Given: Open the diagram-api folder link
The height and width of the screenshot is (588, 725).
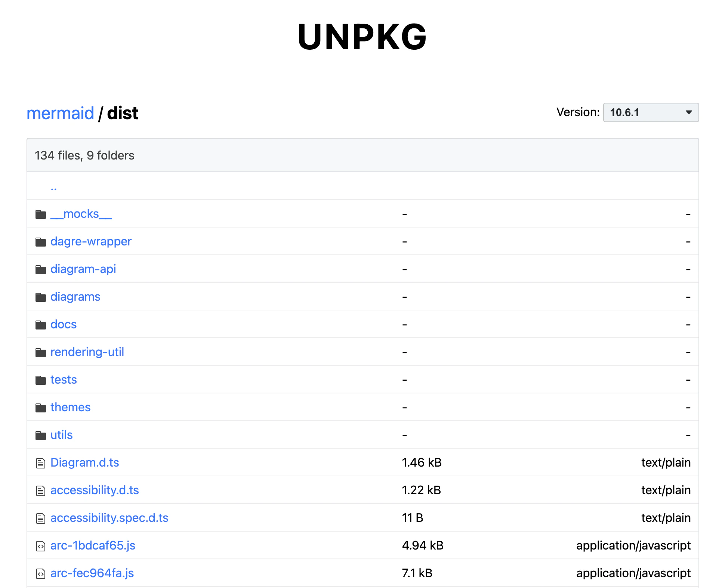Looking at the screenshot, I should tap(83, 269).
